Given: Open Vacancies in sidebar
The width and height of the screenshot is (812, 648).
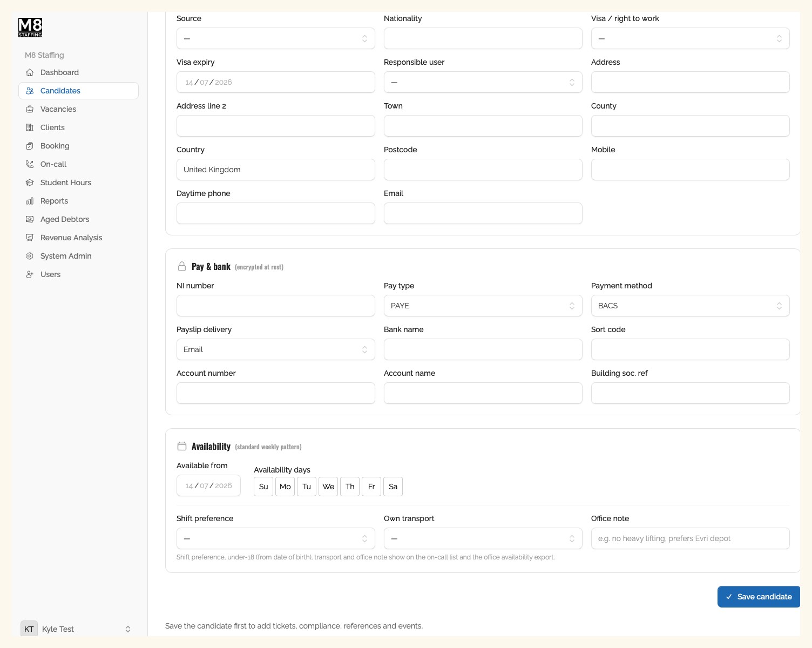Looking at the screenshot, I should tap(78, 109).
